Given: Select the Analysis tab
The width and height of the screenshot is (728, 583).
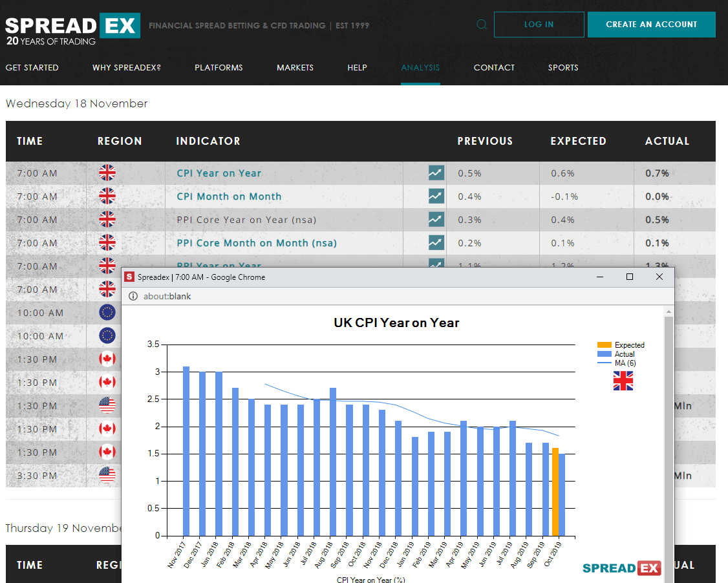Looking at the screenshot, I should coord(420,68).
